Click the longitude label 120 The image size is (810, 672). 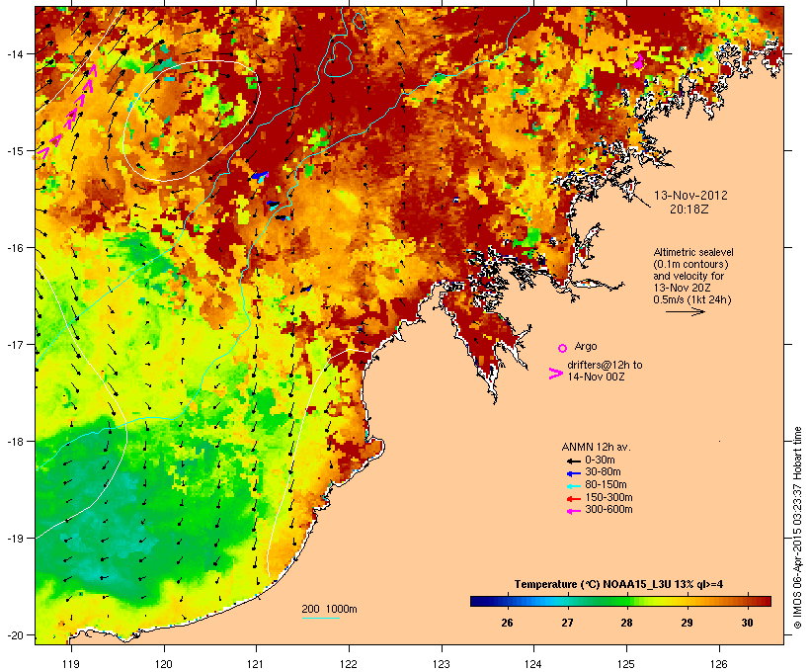pos(164,664)
